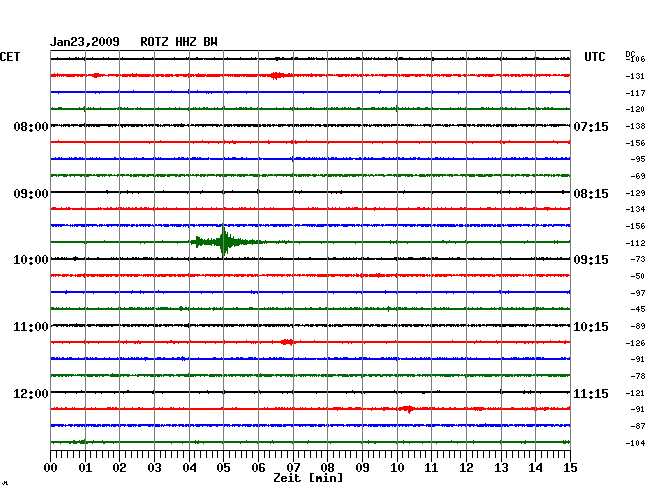Click the large green seismic event near minute 05

[x=226, y=241]
